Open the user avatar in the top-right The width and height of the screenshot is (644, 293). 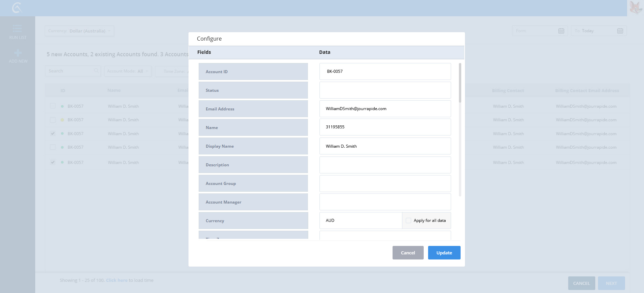point(636,7)
